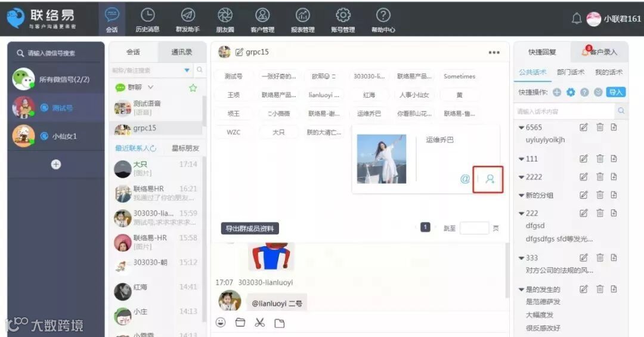Open 客户管理 customer management

tap(262, 20)
